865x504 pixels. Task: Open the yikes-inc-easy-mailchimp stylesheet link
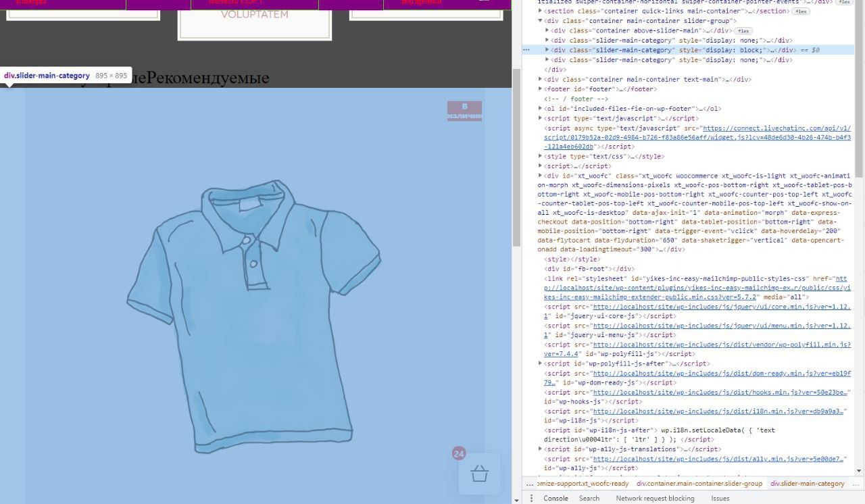[x=697, y=288]
